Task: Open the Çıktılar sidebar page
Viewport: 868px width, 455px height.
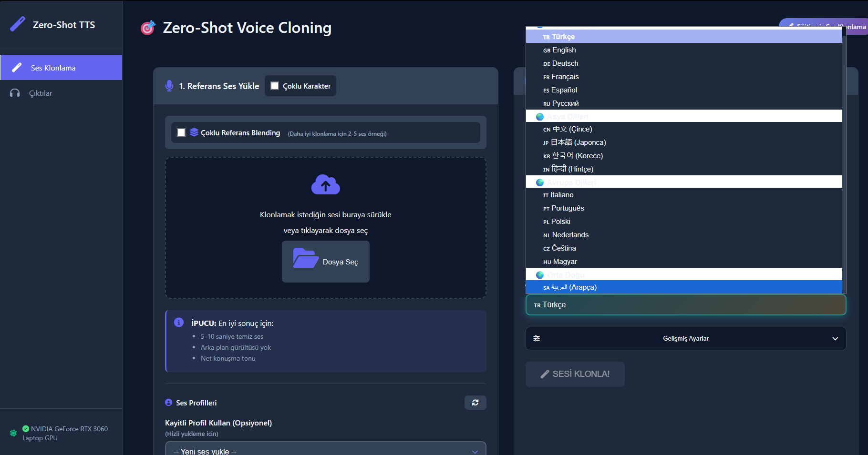Action: [61, 93]
